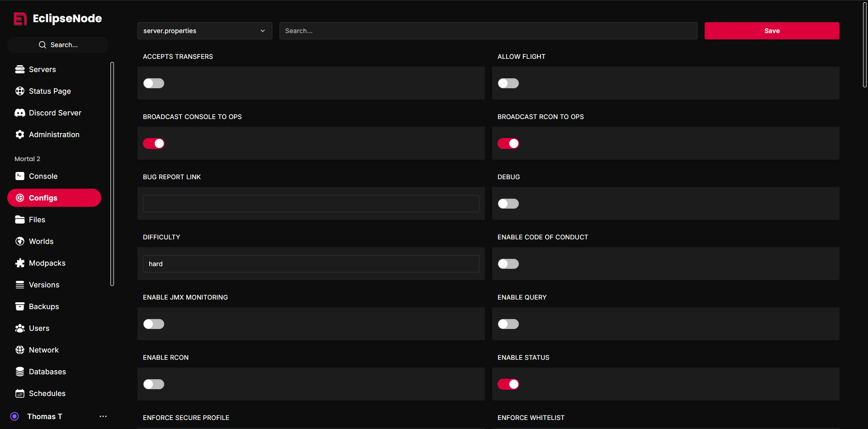Select the Configs menu item
This screenshot has width=868, height=429.
pyautogui.click(x=43, y=198)
